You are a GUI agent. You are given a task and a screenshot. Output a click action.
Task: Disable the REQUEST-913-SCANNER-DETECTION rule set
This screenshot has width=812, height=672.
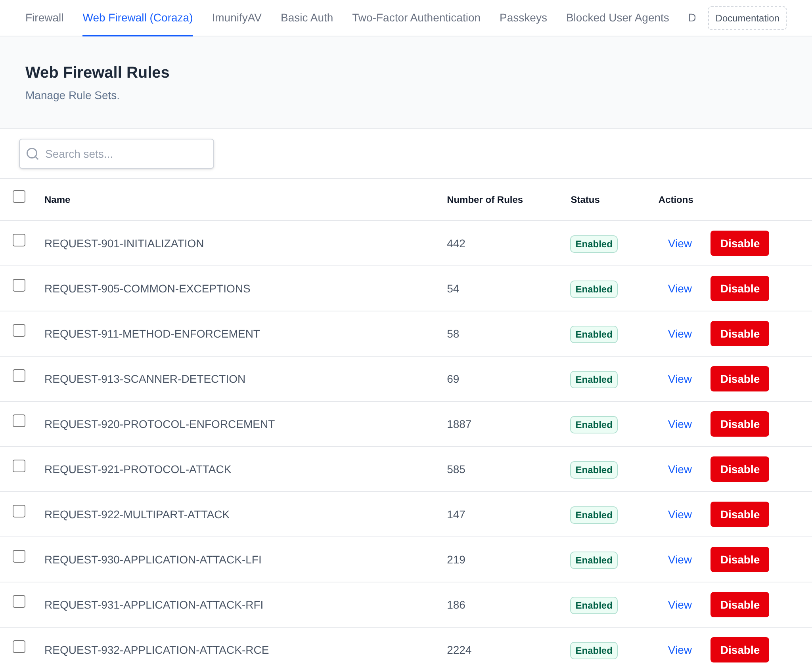(740, 379)
